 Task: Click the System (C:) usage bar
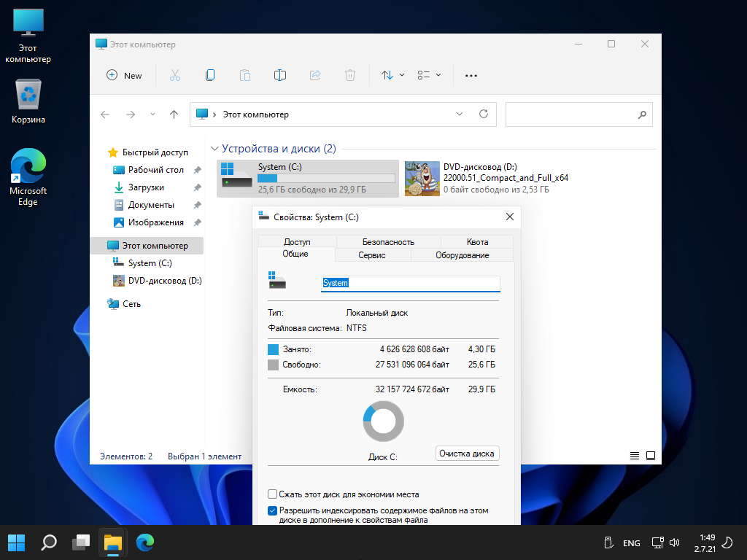point(326,178)
